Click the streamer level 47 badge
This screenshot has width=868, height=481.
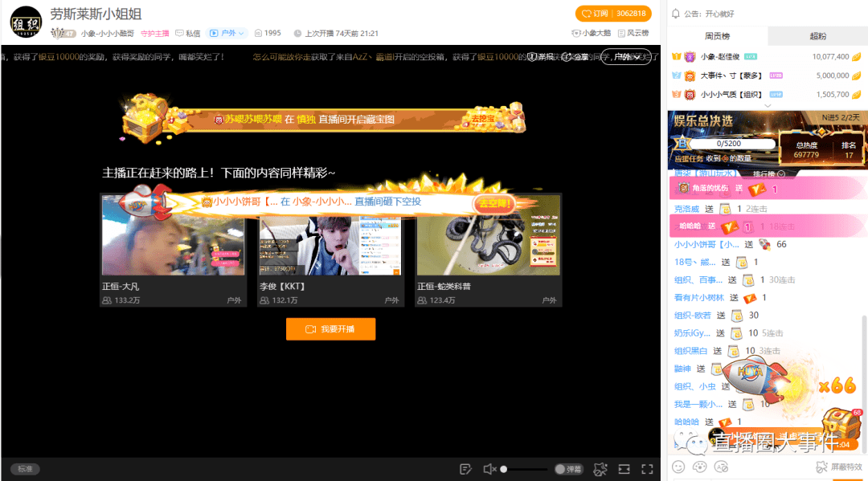coord(63,33)
